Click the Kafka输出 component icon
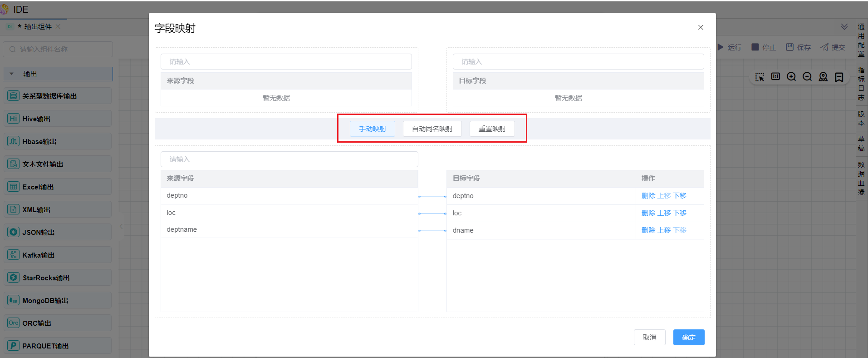 pyautogui.click(x=14, y=255)
